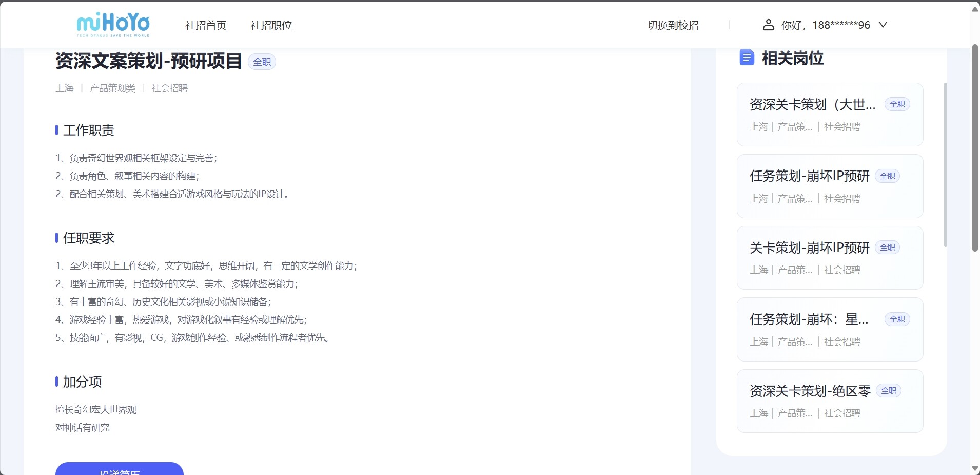The image size is (980, 475).
Task: Open the 社招首页 menu item
Action: [206, 25]
